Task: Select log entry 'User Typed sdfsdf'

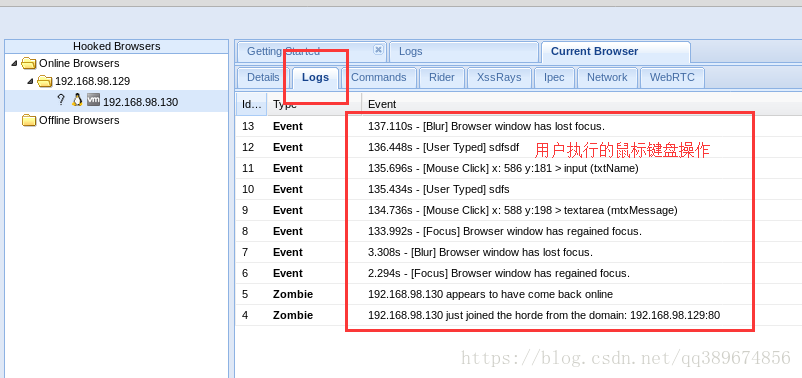Action: 519,147
